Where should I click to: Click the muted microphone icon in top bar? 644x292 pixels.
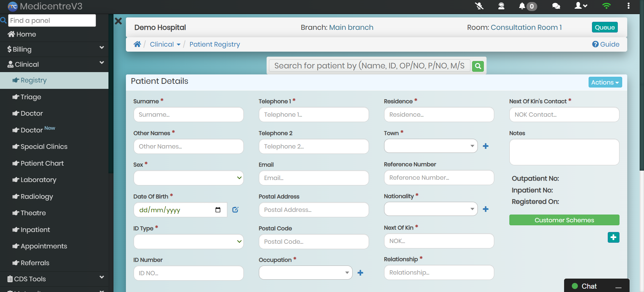[479, 6]
